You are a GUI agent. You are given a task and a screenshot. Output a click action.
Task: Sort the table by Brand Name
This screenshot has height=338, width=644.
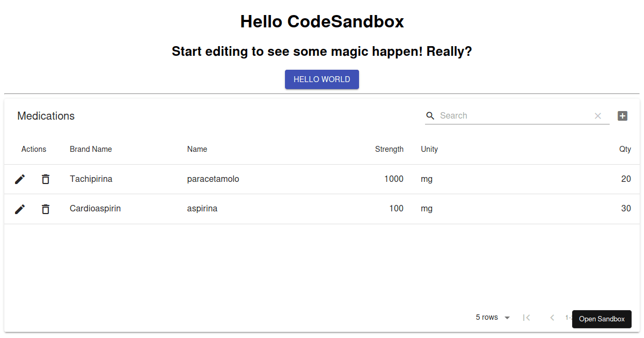[91, 149]
